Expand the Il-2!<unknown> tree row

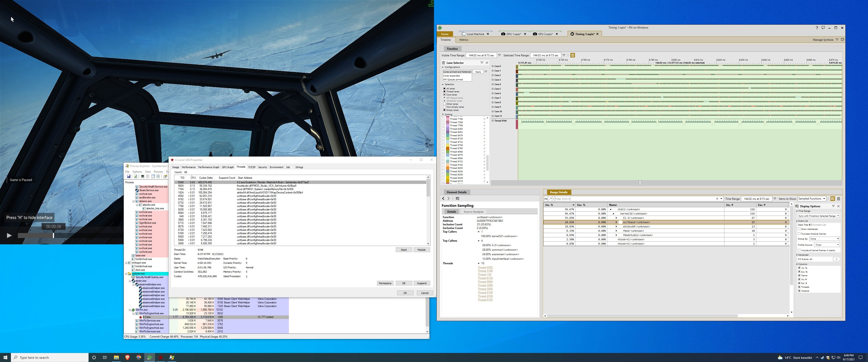pos(616,218)
